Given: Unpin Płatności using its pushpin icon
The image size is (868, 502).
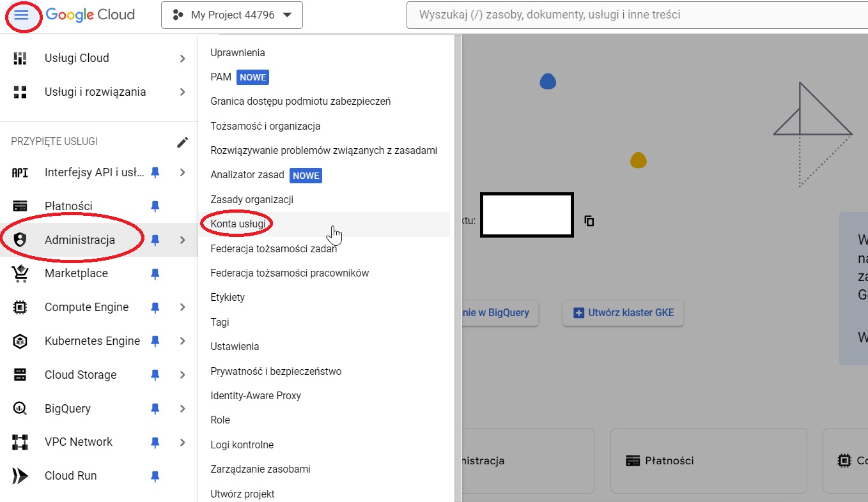Looking at the screenshot, I should (154, 206).
